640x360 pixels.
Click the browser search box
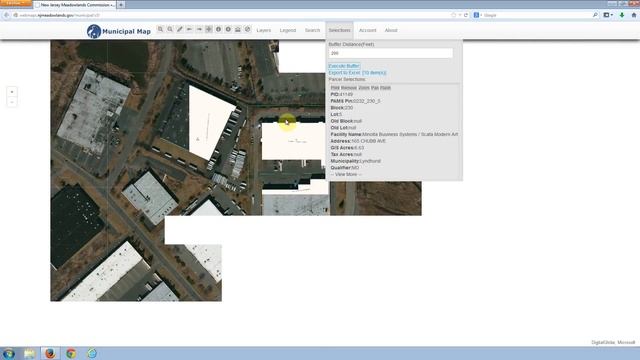coord(537,15)
